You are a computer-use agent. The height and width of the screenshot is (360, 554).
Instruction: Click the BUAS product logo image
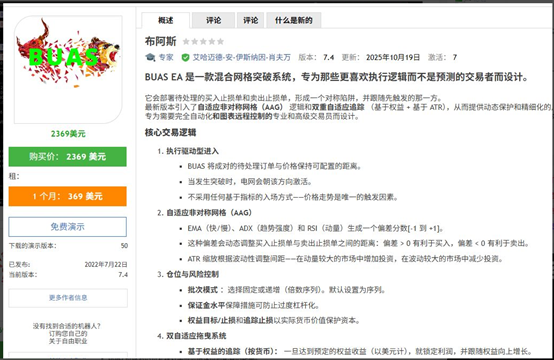(x=68, y=70)
